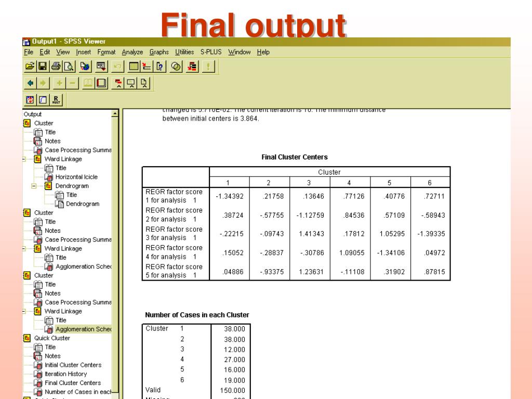Click the Final Cluster Centers table title

coord(295,157)
